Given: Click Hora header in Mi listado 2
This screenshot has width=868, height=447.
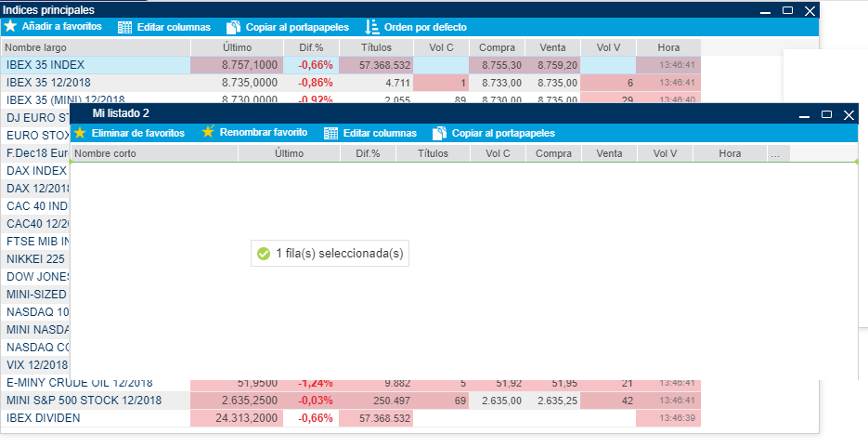Looking at the screenshot, I should pyautogui.click(x=731, y=153).
